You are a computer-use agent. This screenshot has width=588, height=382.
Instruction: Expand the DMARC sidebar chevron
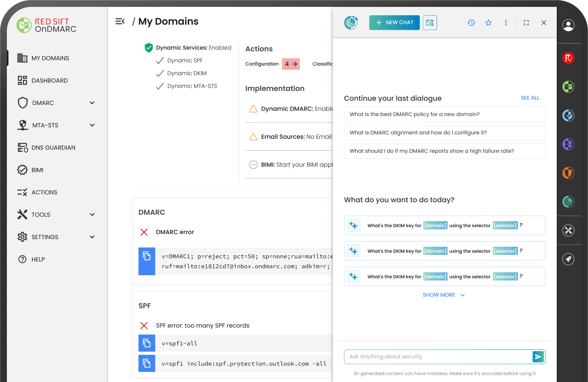point(92,103)
